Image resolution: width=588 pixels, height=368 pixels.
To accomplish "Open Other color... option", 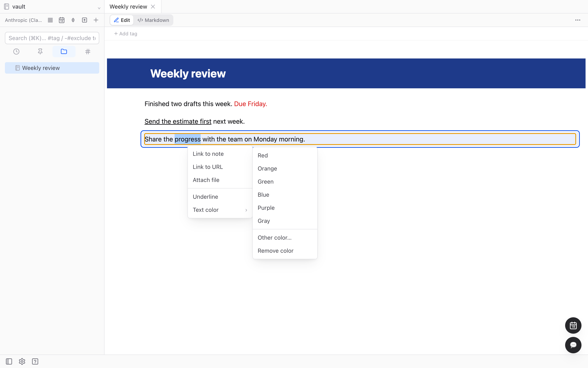I will click(x=285, y=238).
